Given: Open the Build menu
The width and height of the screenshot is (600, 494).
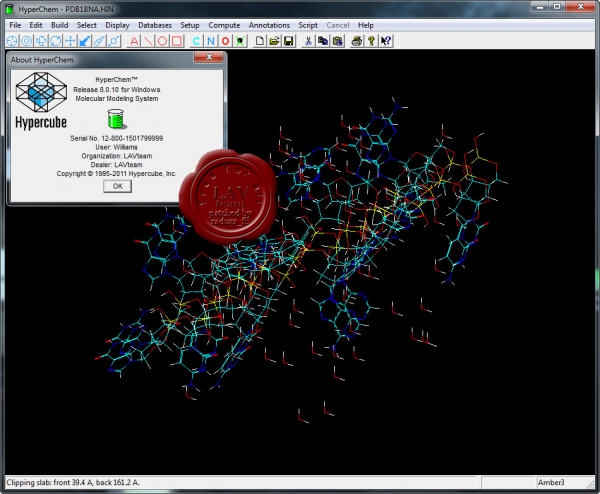Looking at the screenshot, I should pyautogui.click(x=60, y=25).
